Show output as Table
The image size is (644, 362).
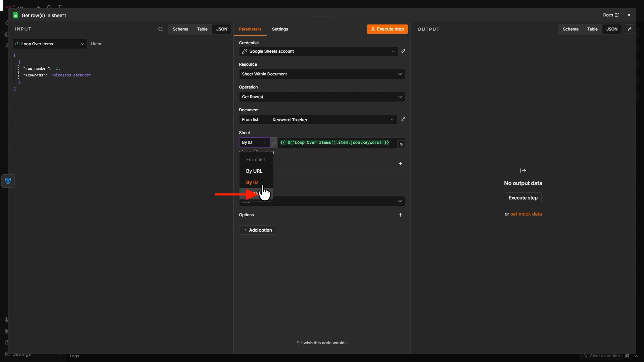pyautogui.click(x=592, y=29)
